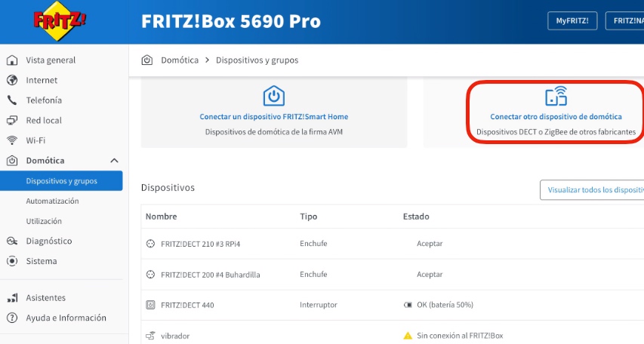Click the DECT/ZigBee device connect icon
Screen dimensions: 644x344
[556, 96]
